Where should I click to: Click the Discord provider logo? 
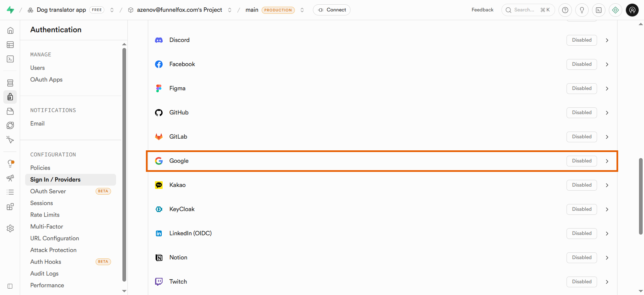click(x=159, y=40)
